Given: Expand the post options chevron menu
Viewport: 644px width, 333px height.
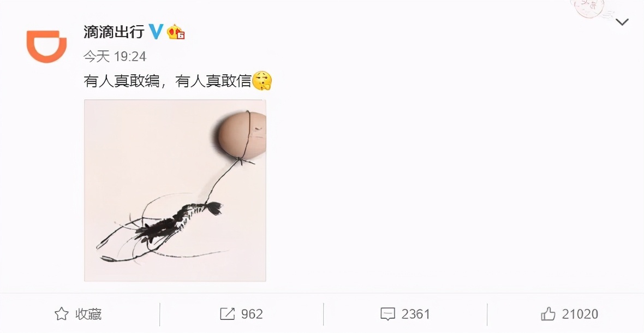Looking at the screenshot, I should [623, 22].
